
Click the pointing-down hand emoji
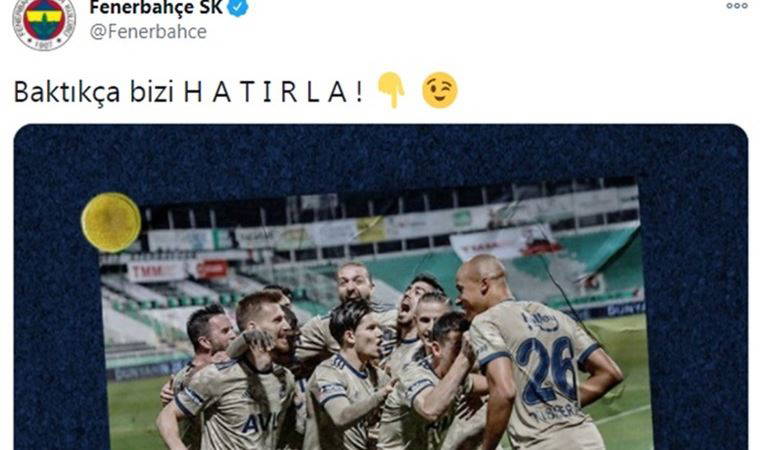(x=392, y=90)
